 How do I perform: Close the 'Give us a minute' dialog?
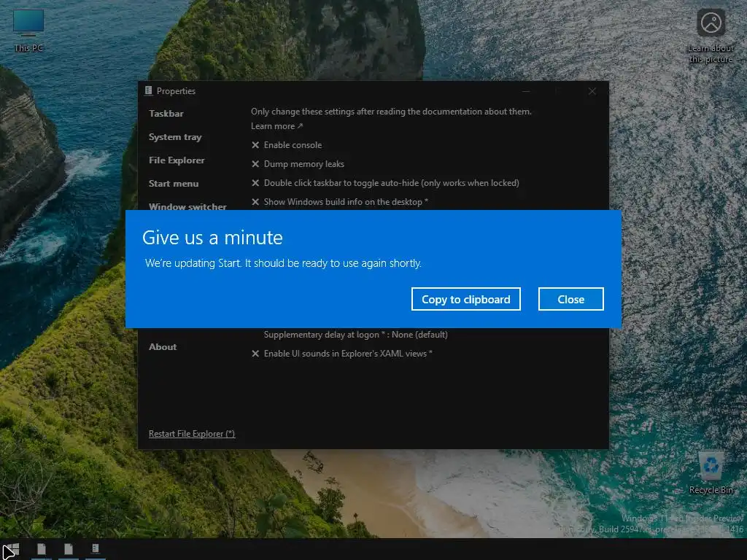tap(570, 299)
